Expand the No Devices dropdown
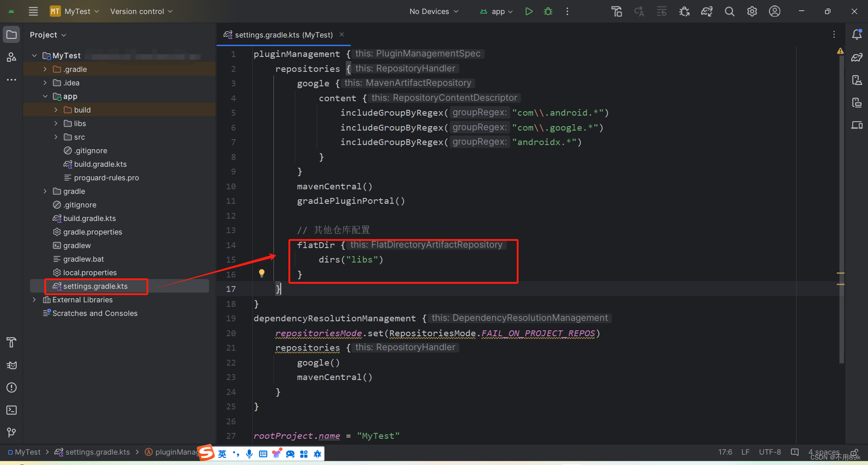Viewport: 868px width, 465px height. [433, 11]
